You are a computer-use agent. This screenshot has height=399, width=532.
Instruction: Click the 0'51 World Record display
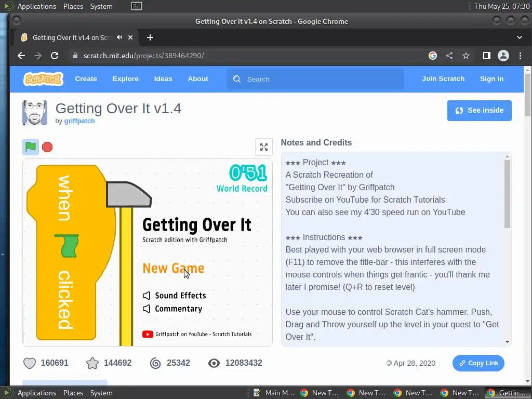coord(242,179)
